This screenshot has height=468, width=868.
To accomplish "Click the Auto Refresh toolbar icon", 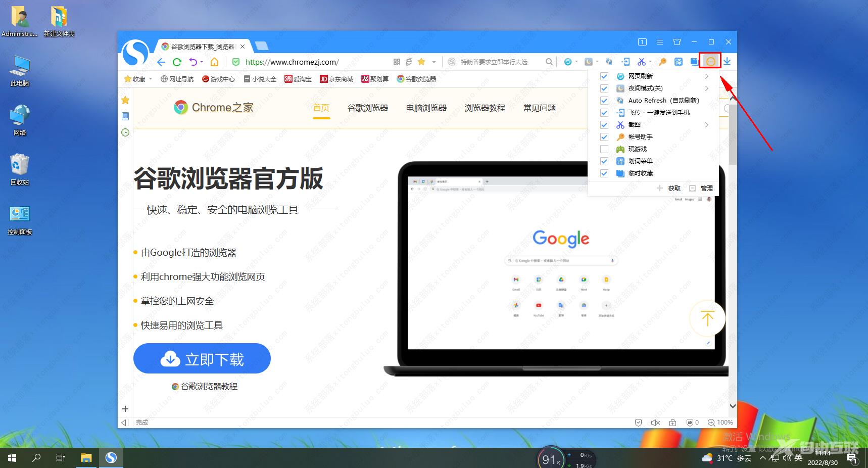I will point(609,62).
